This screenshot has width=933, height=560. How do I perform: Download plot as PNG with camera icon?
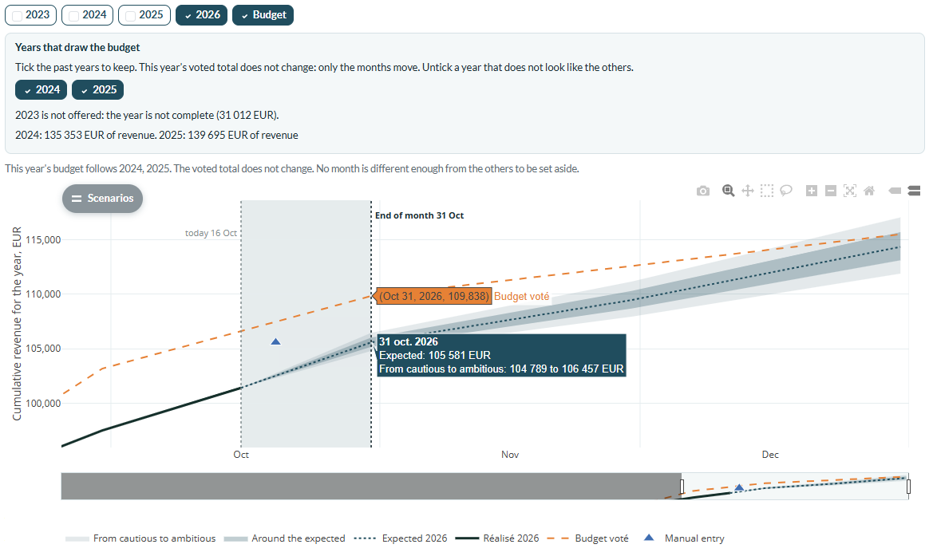tap(702, 191)
